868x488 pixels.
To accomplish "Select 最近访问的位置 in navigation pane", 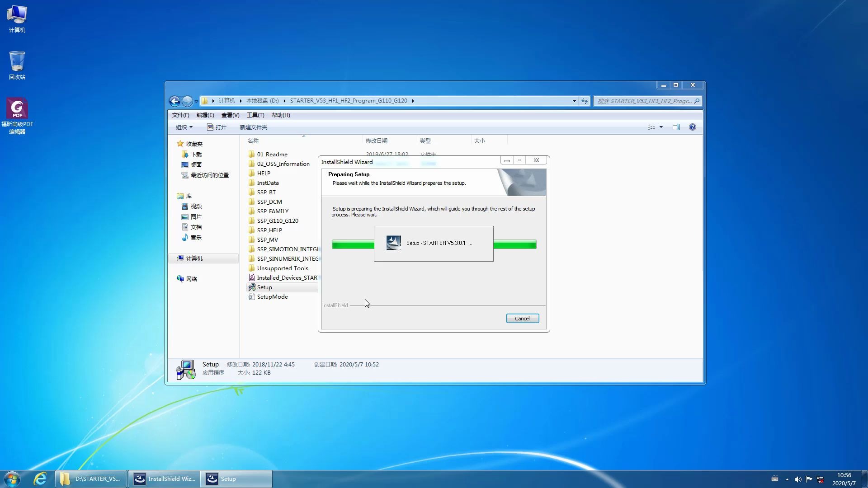I will coord(205,175).
